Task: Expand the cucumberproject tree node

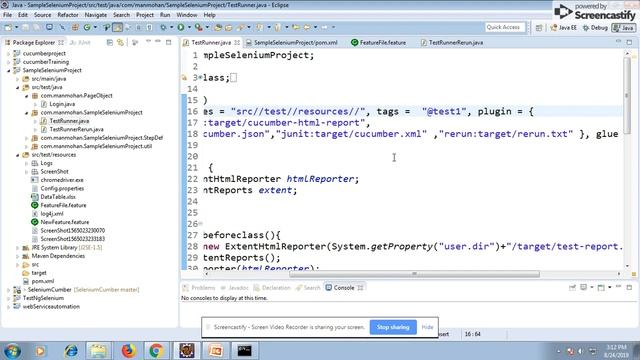Action: click(x=9, y=53)
